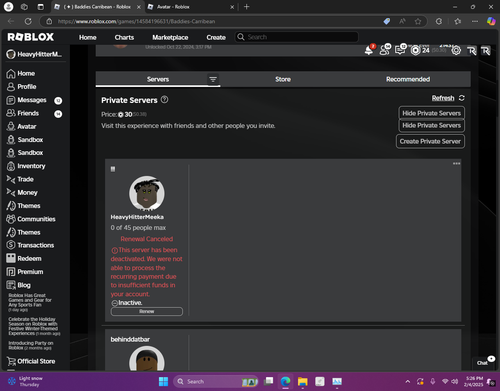Open the Light snow weather widget
Image resolution: width=500 pixels, height=391 pixels.
point(25,381)
